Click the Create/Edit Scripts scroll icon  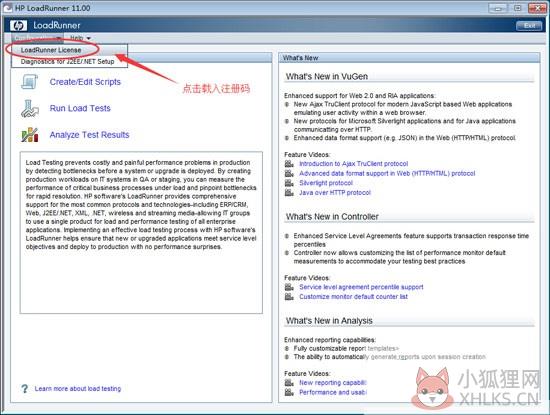pos(29,82)
